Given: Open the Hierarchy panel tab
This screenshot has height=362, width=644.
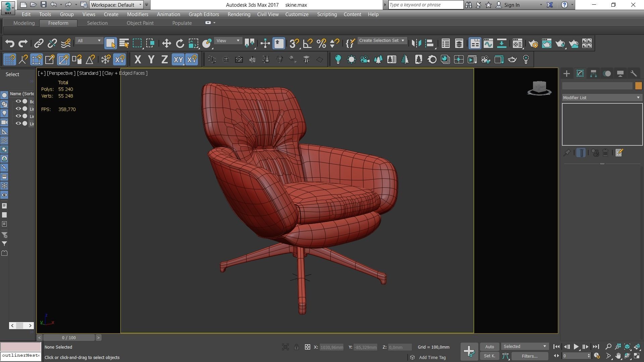Looking at the screenshot, I should (x=593, y=74).
